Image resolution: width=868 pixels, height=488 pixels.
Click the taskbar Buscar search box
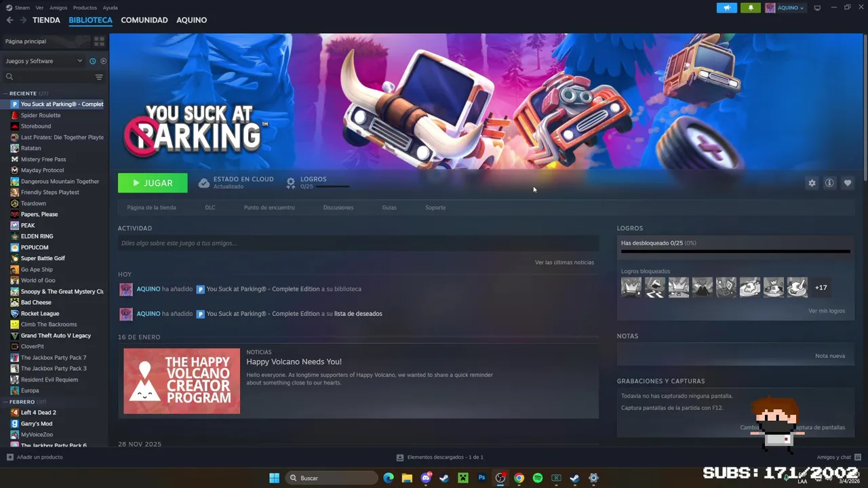coord(332,478)
